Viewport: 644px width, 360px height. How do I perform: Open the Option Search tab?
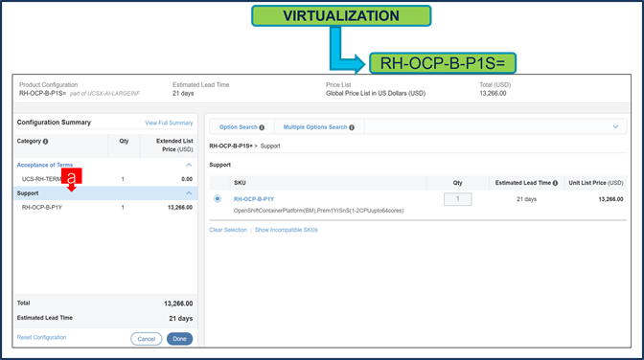239,127
